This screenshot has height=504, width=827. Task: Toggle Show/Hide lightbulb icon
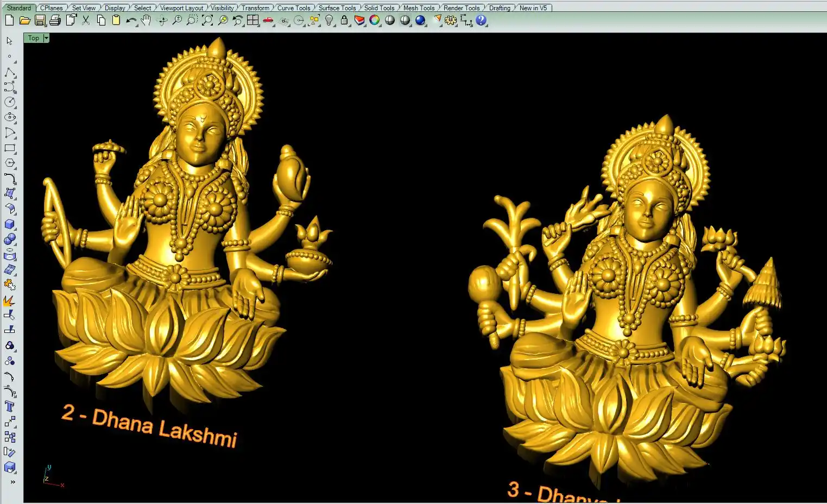tap(329, 21)
